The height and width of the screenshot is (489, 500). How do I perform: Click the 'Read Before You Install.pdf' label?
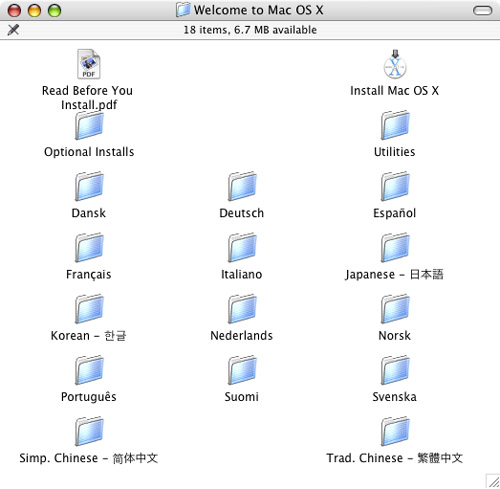tap(88, 97)
